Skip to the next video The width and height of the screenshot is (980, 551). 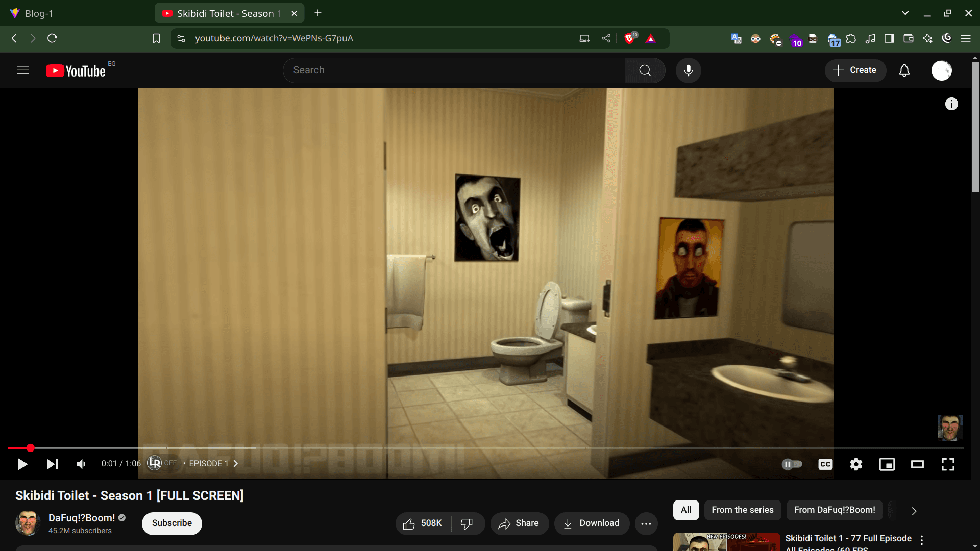click(x=52, y=464)
